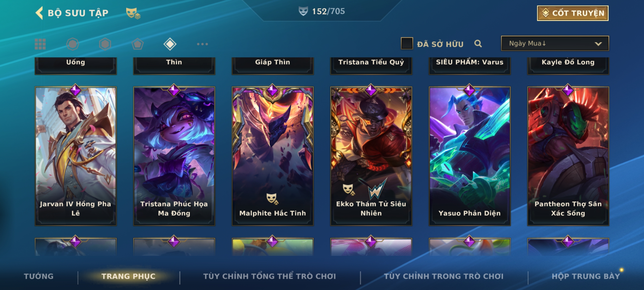Image resolution: width=644 pixels, height=290 pixels.
Task: Expand the Ngày Mua sort dropdown
Action: tap(555, 44)
